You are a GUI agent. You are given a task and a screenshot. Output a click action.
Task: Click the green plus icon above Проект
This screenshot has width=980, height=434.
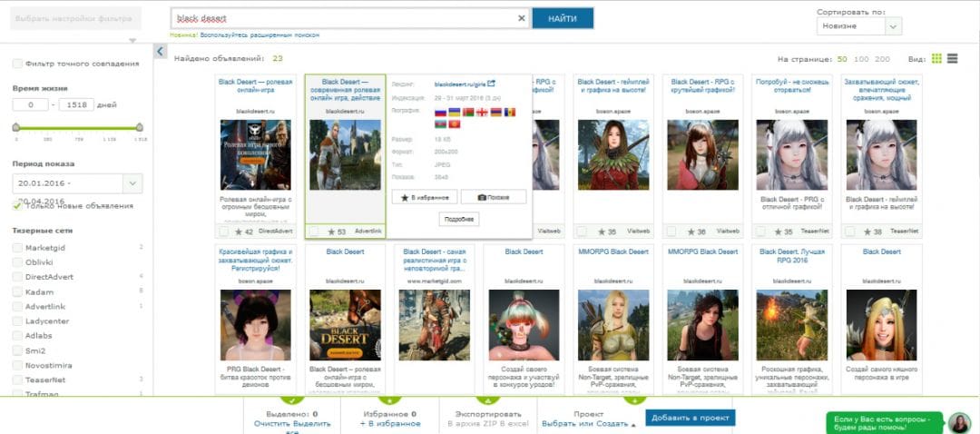635,400
